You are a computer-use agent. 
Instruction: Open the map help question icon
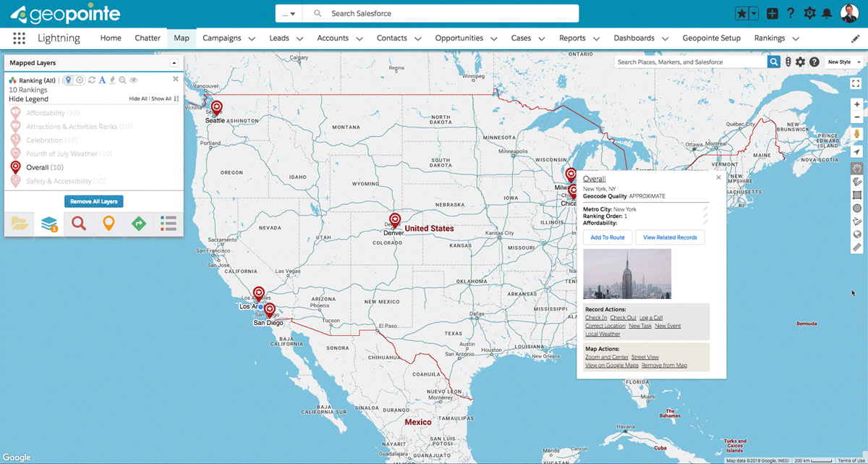point(814,62)
